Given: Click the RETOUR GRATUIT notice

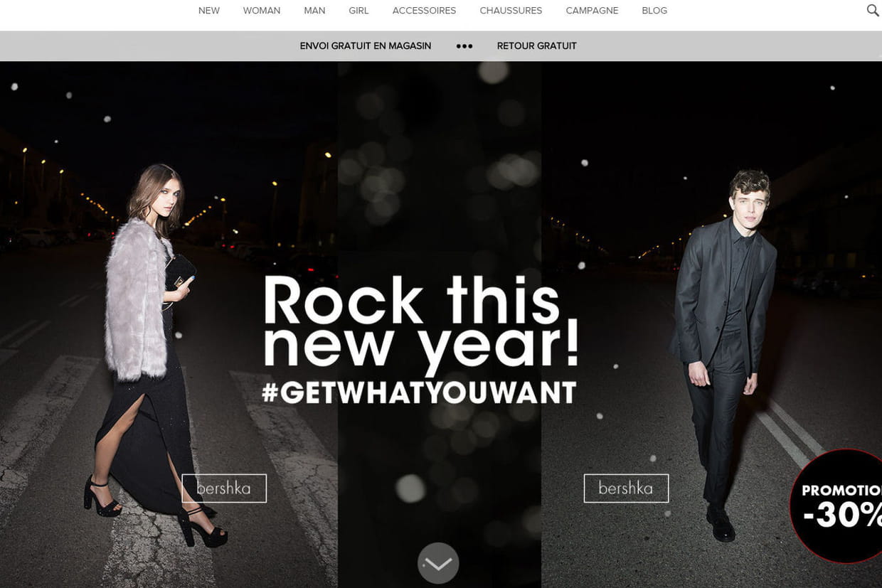Looking at the screenshot, I should (536, 46).
